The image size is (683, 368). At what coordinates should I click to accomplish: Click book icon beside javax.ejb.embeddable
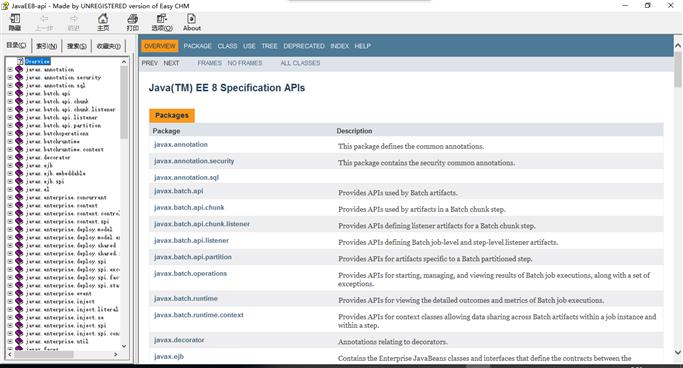click(19, 173)
